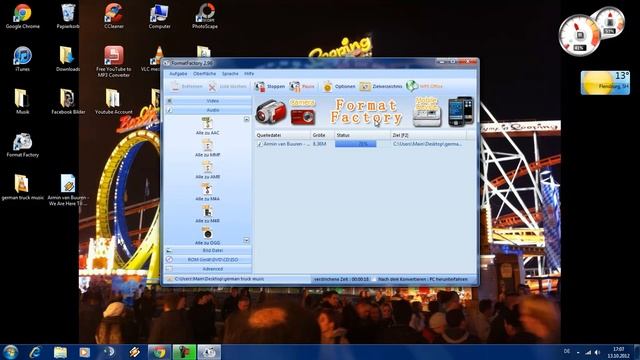Switch to Chrome in taskbar

point(159,352)
